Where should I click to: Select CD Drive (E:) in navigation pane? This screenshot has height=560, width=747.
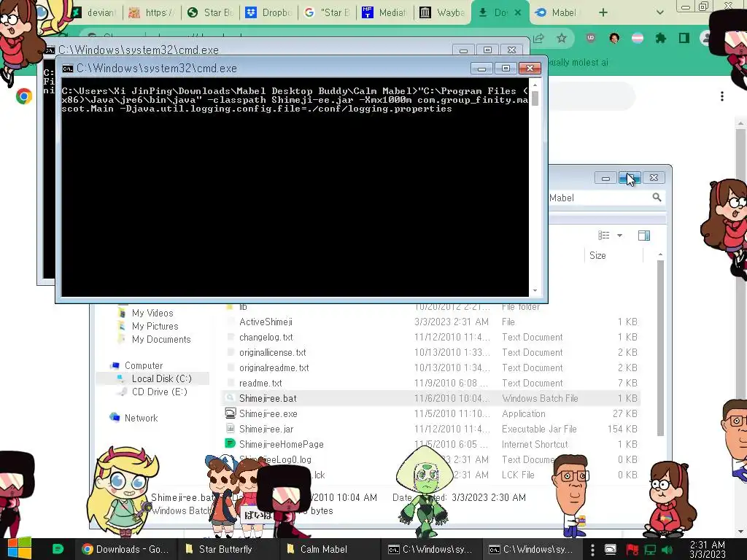pyautogui.click(x=159, y=392)
